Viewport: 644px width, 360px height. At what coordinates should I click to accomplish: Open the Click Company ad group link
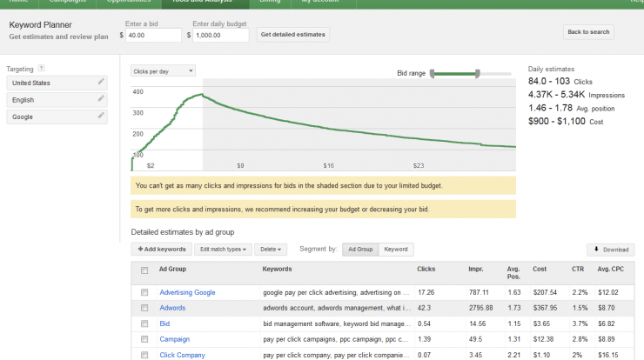pyautogui.click(x=182, y=355)
